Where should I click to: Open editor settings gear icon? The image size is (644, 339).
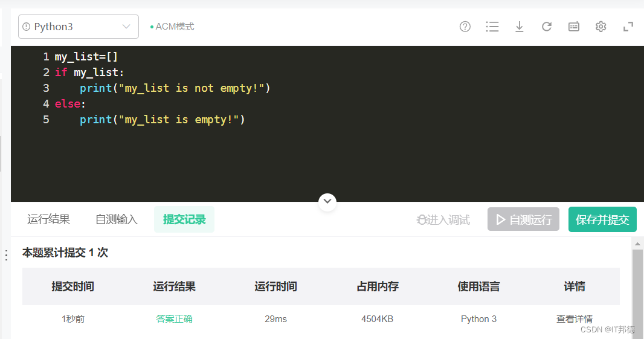click(x=601, y=27)
